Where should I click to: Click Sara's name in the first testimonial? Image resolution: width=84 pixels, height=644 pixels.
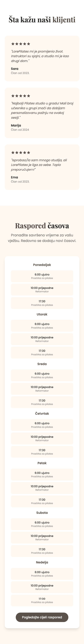[x=15, y=69]
